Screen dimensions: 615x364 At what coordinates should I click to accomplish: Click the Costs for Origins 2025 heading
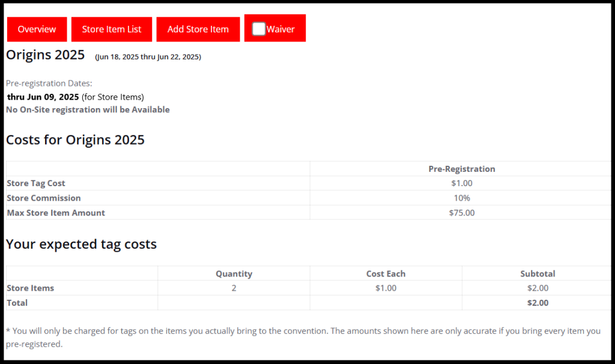(75, 140)
